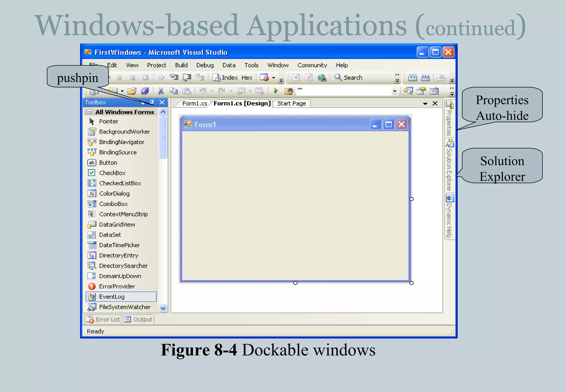Select the ComboBox control in Toolbox

(x=121, y=204)
